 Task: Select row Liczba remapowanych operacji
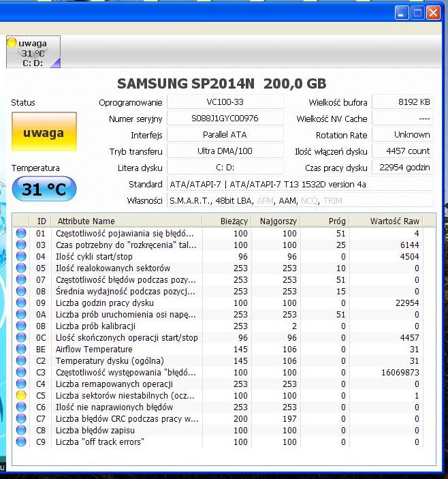(x=218, y=384)
